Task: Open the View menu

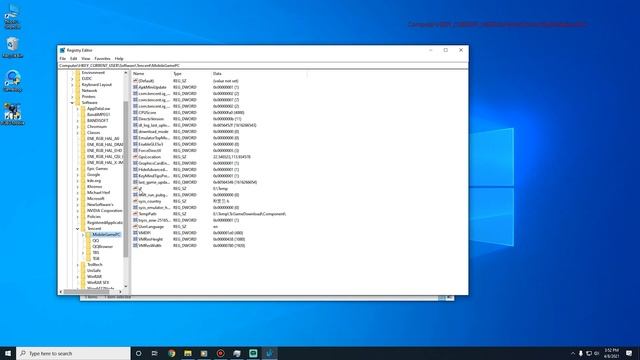Action: click(x=86, y=59)
